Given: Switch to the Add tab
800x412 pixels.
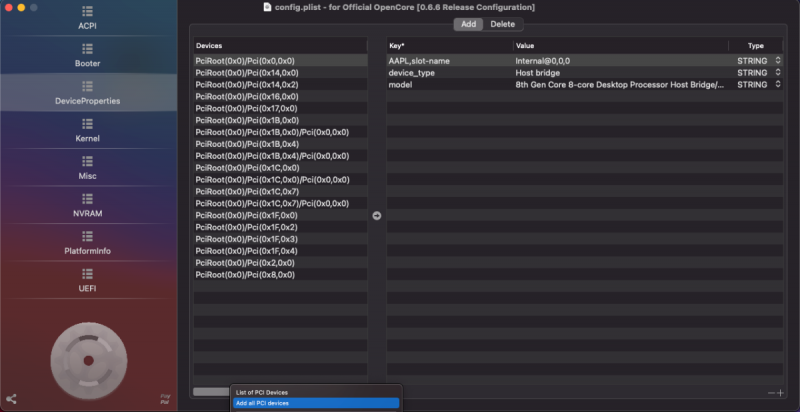Looking at the screenshot, I should pos(468,24).
